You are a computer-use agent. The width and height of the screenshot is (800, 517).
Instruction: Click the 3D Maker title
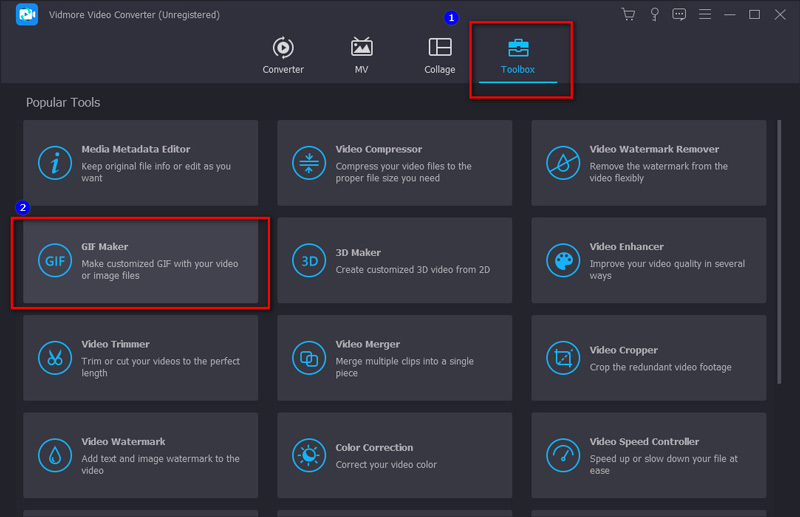(358, 253)
